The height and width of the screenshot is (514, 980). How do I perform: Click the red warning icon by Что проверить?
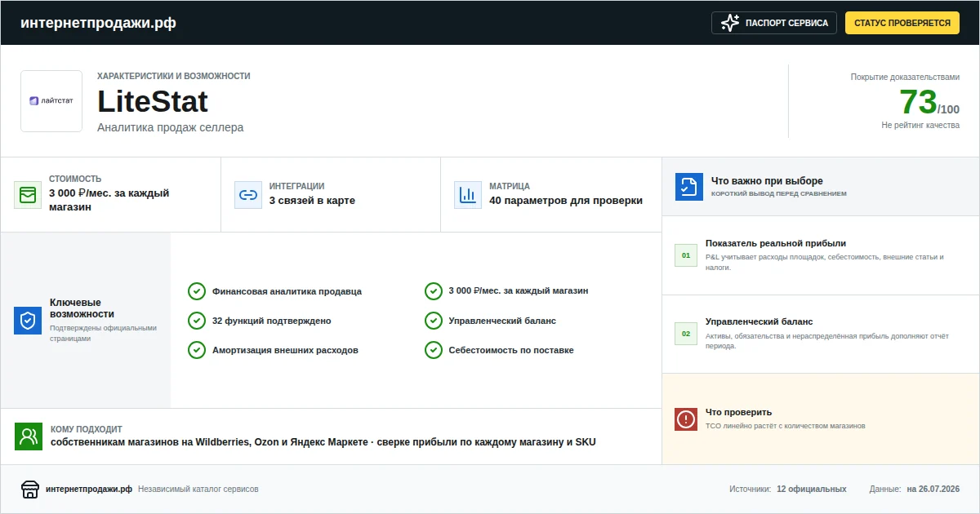pyautogui.click(x=686, y=419)
